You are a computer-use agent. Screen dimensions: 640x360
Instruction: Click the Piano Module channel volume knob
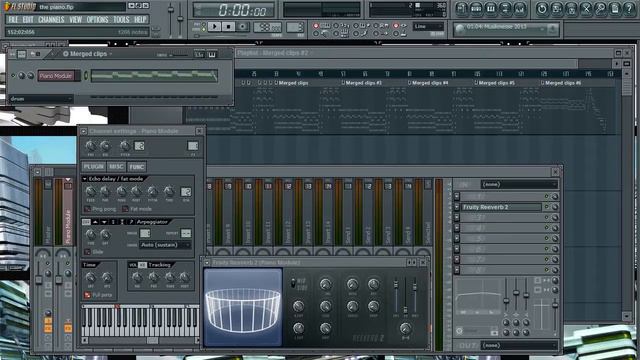[31, 76]
